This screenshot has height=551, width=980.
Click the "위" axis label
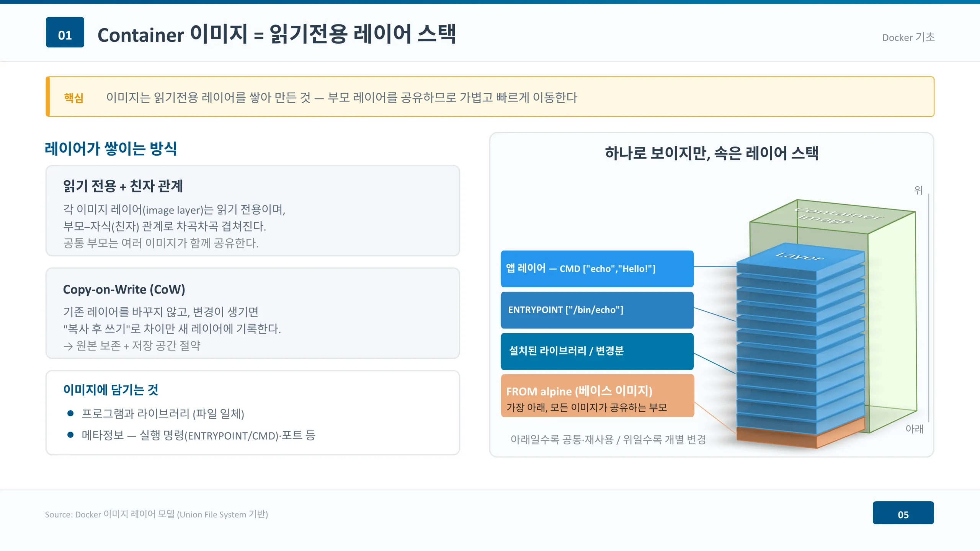click(918, 190)
